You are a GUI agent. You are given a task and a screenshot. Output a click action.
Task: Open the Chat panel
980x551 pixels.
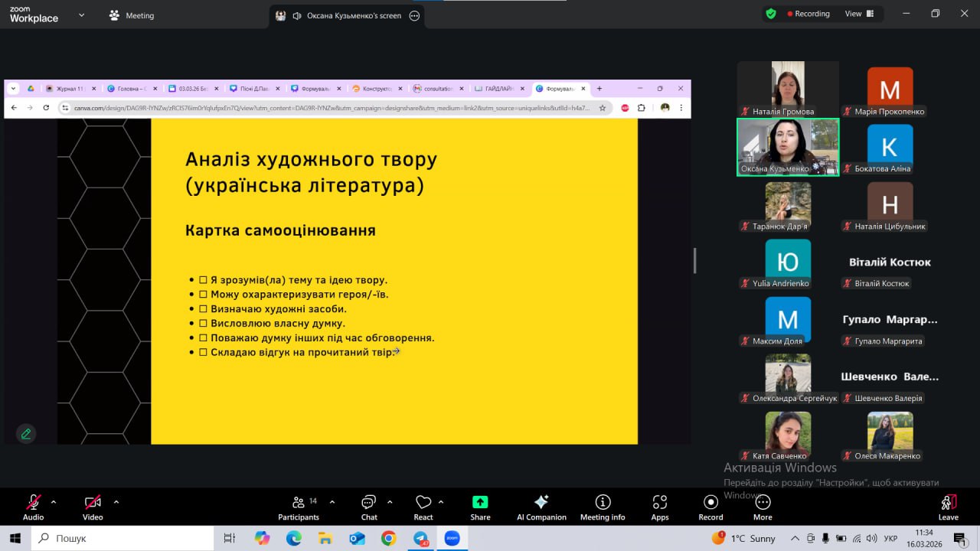(x=369, y=507)
